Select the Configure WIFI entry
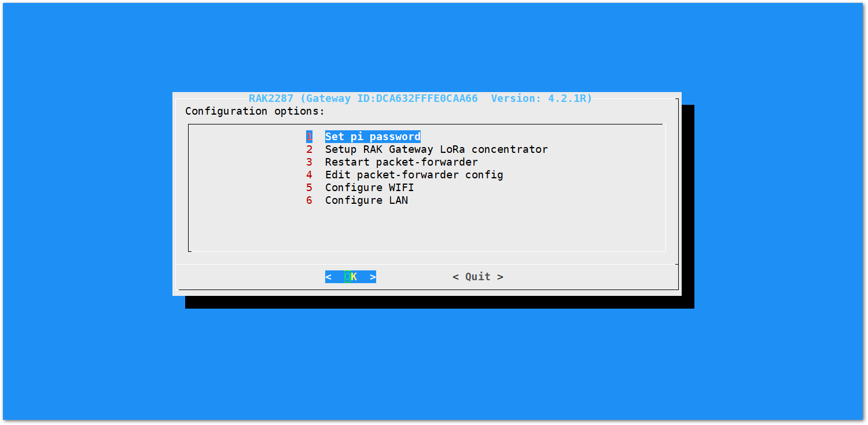The image size is (868, 425). click(370, 188)
